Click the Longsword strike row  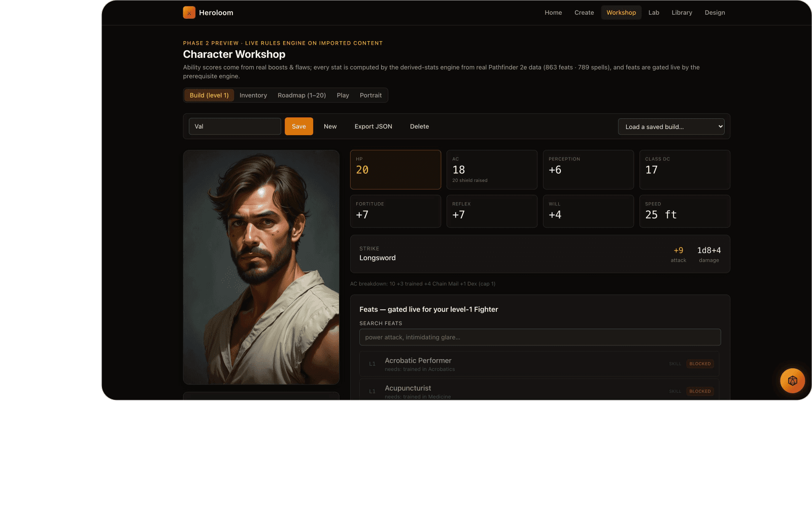pos(540,254)
